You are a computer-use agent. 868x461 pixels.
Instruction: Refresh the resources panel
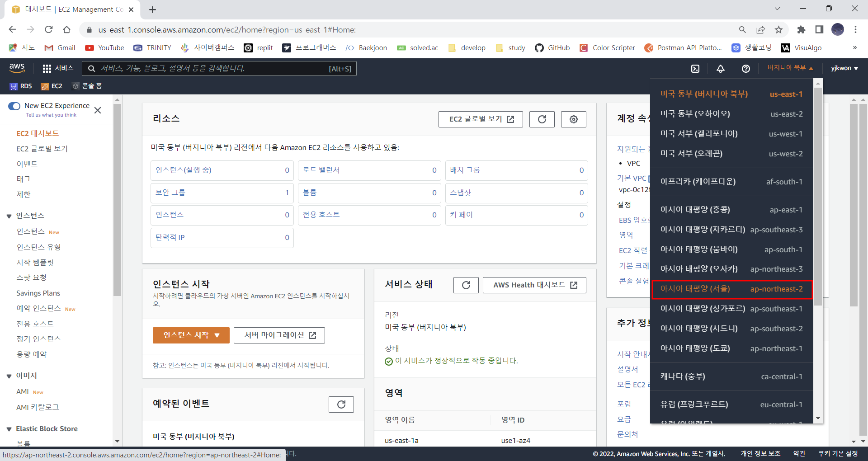542,119
